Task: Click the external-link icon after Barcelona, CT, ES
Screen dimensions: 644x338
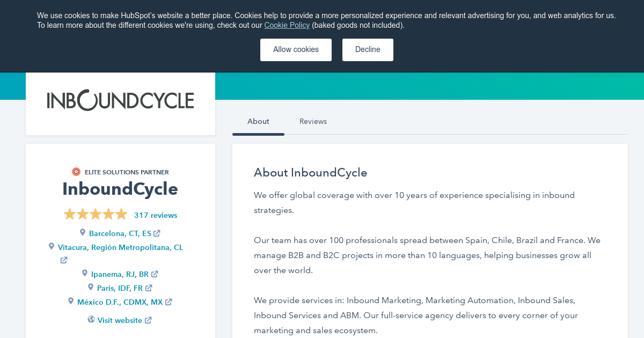Action: click(x=157, y=233)
